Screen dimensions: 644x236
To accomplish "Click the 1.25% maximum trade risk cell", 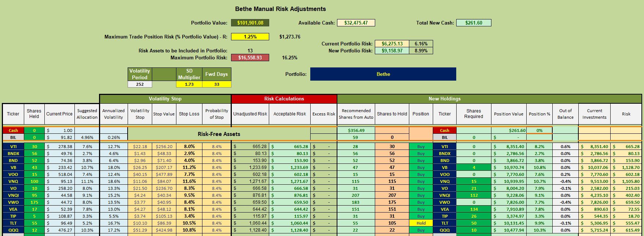I will point(250,37).
